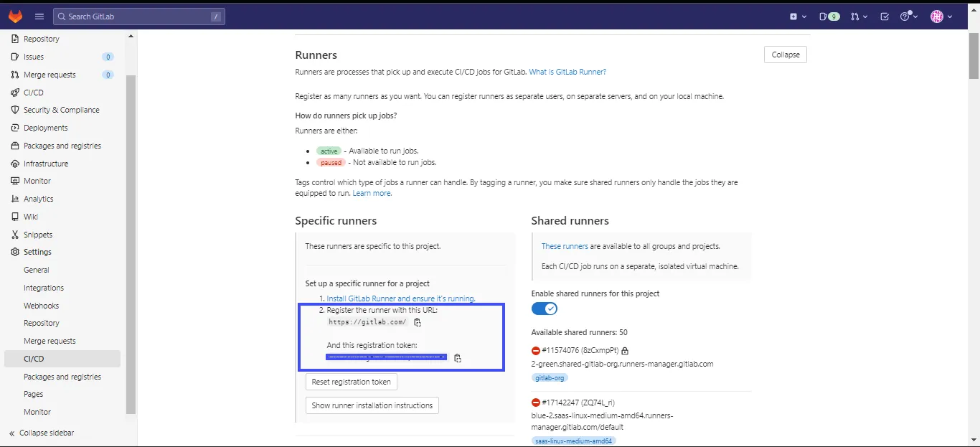Click the saas-linux-medium-amd64 tag badge

click(x=574, y=441)
